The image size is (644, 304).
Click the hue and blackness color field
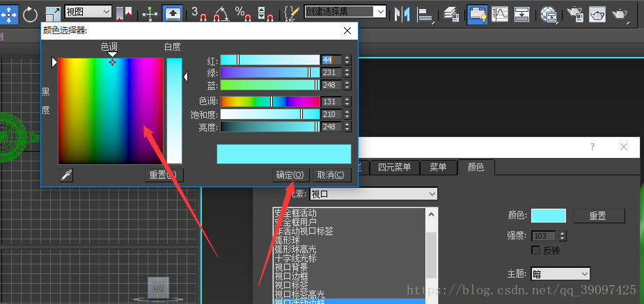coord(111,111)
